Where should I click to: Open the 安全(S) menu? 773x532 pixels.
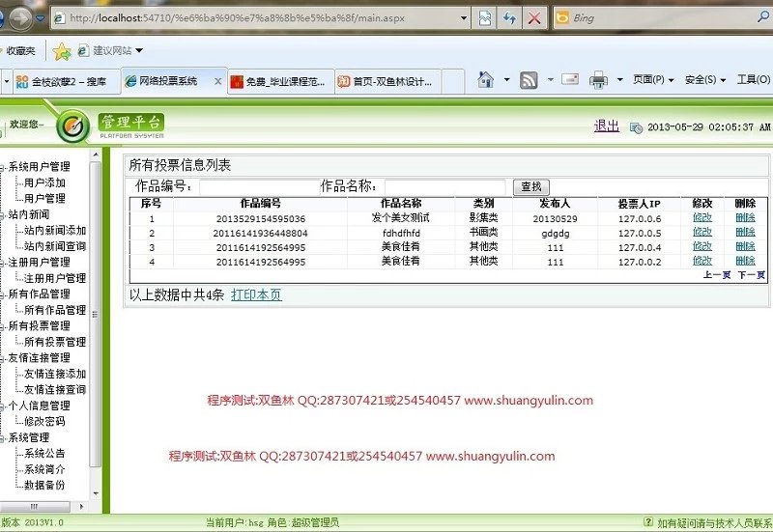point(705,79)
